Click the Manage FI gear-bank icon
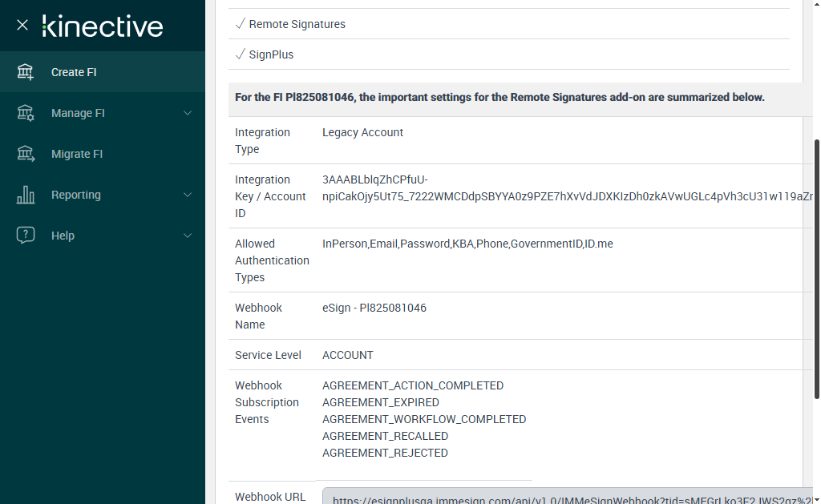Screen dimensions: 821x504 [x=26, y=113]
